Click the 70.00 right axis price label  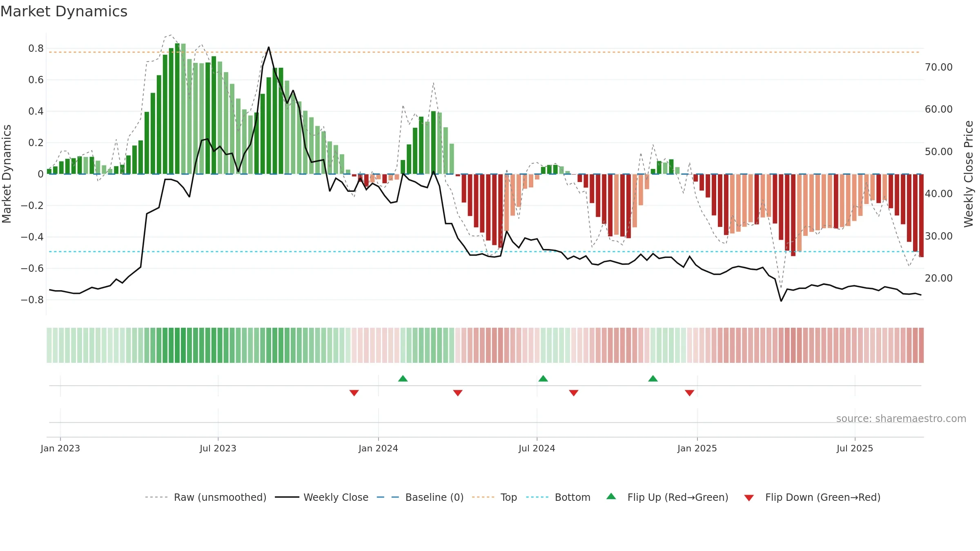click(x=939, y=67)
